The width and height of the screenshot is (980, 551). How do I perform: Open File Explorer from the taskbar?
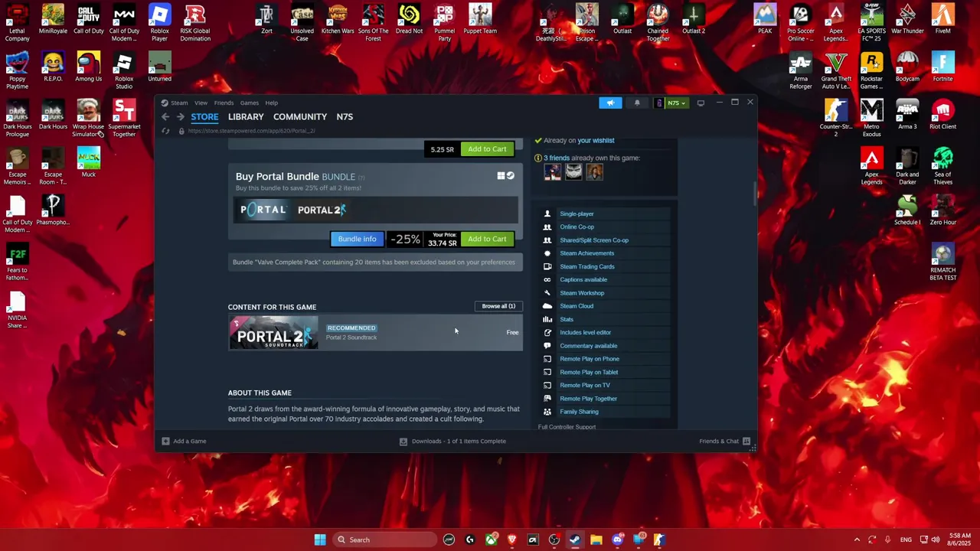(x=596, y=540)
